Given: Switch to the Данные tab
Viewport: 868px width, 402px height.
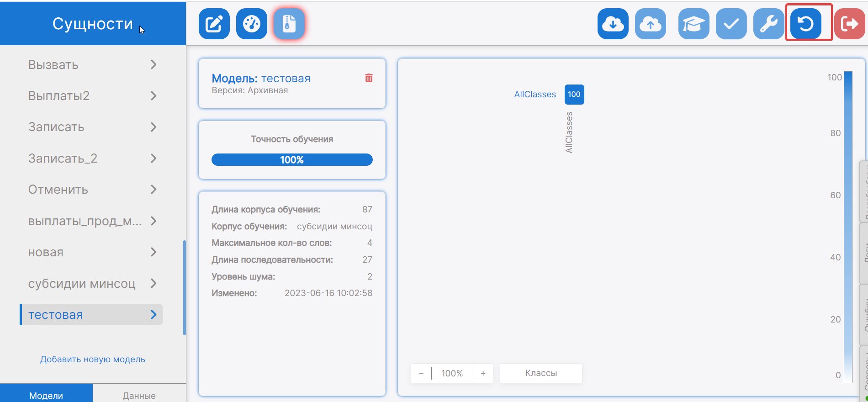Looking at the screenshot, I should point(139,395).
